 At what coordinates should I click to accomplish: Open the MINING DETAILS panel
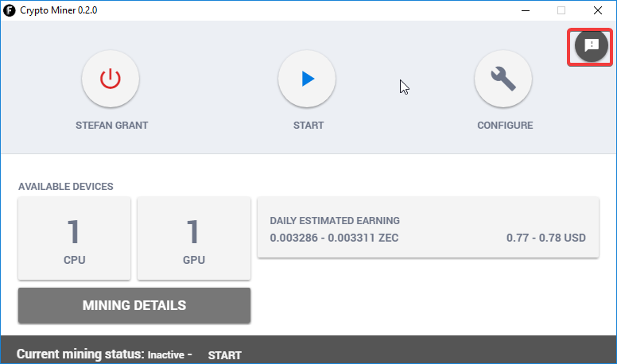coord(134,305)
